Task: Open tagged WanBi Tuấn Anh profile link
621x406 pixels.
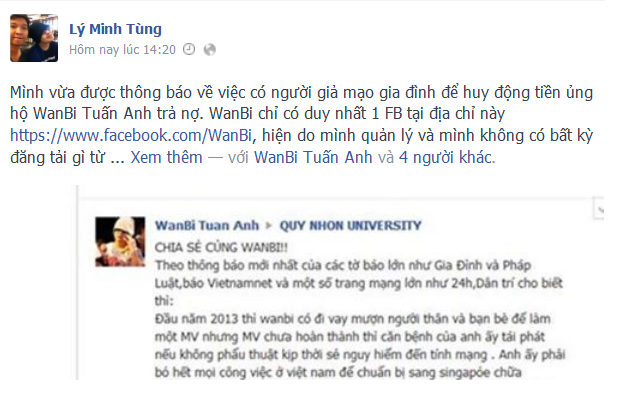Action: point(313,158)
